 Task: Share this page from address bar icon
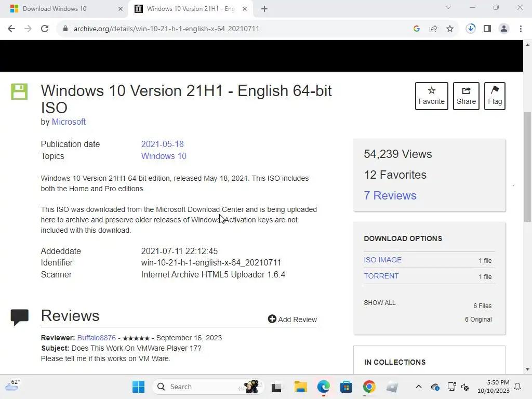(433, 29)
